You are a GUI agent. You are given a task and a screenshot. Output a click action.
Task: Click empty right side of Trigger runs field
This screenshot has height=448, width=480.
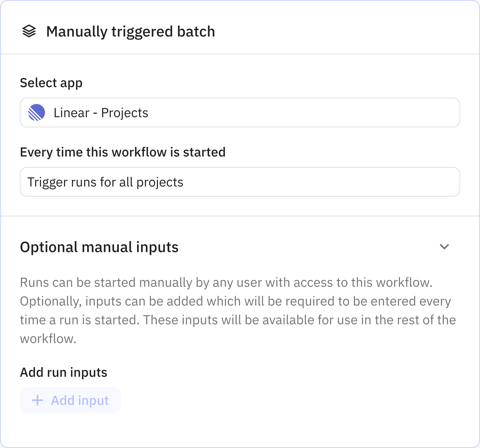tap(362, 182)
